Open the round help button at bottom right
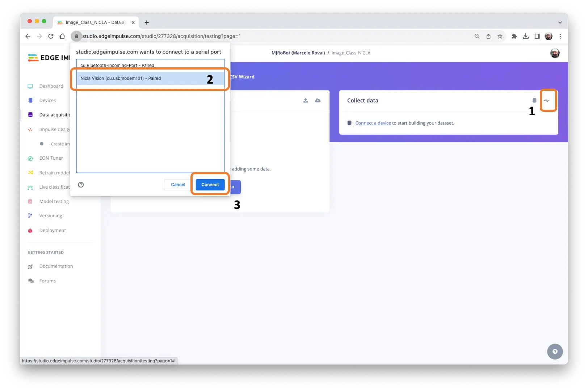Viewport: 588px width, 391px height. coord(555,352)
